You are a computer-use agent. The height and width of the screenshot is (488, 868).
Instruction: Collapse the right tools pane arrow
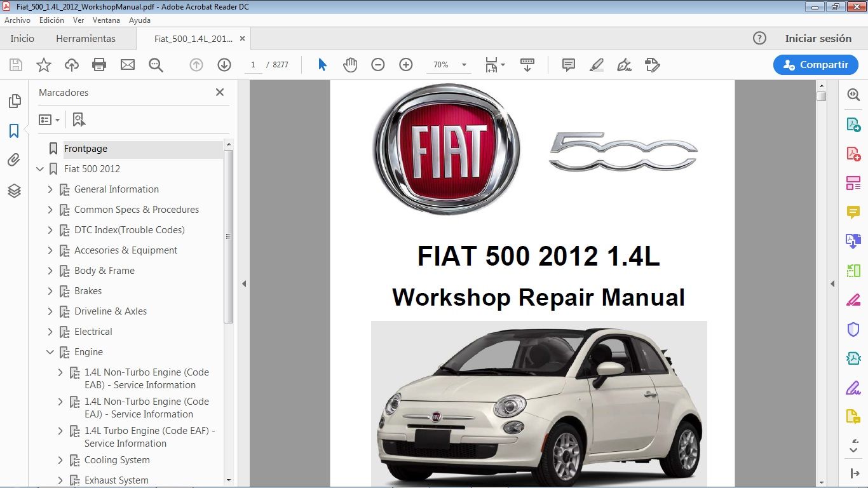point(832,284)
